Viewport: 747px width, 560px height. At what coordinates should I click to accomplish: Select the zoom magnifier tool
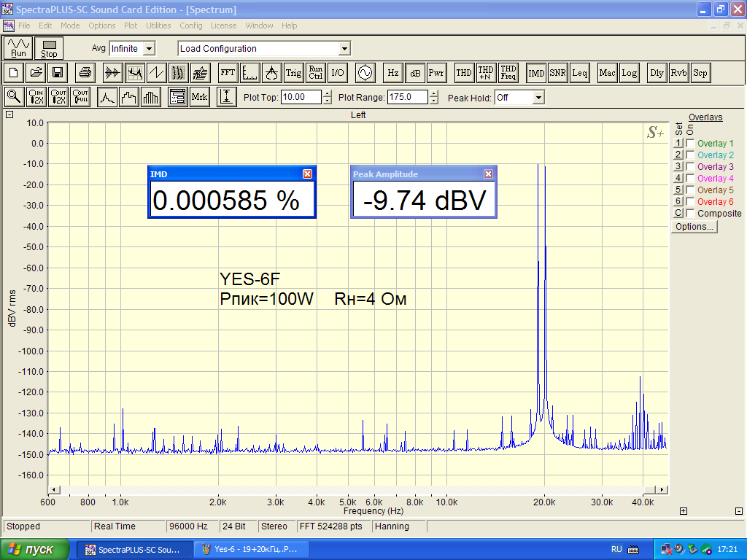pyautogui.click(x=14, y=97)
